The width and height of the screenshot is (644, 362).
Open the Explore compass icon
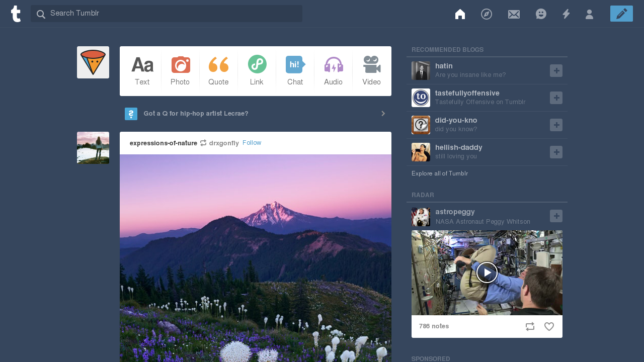[x=487, y=14]
